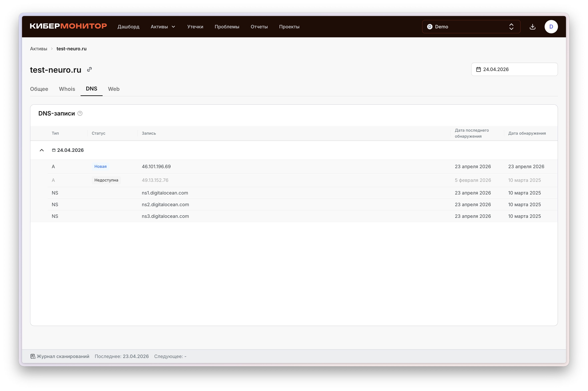Switch to the Whois tab
The height and width of the screenshot is (391, 588).
pyautogui.click(x=67, y=89)
